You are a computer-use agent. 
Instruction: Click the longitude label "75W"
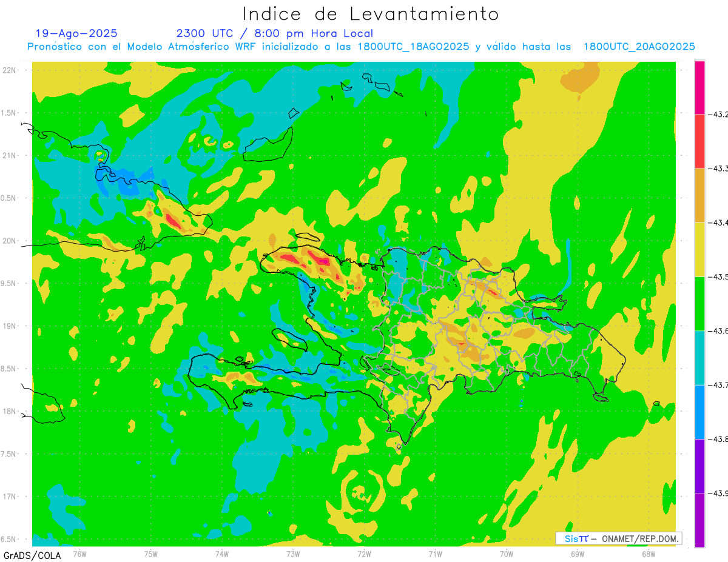[x=151, y=554]
